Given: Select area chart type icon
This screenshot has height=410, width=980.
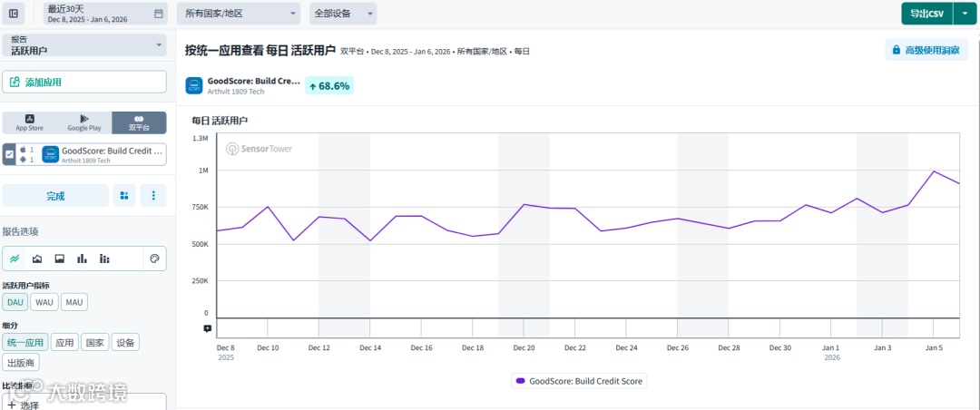Looking at the screenshot, I should 37,259.
